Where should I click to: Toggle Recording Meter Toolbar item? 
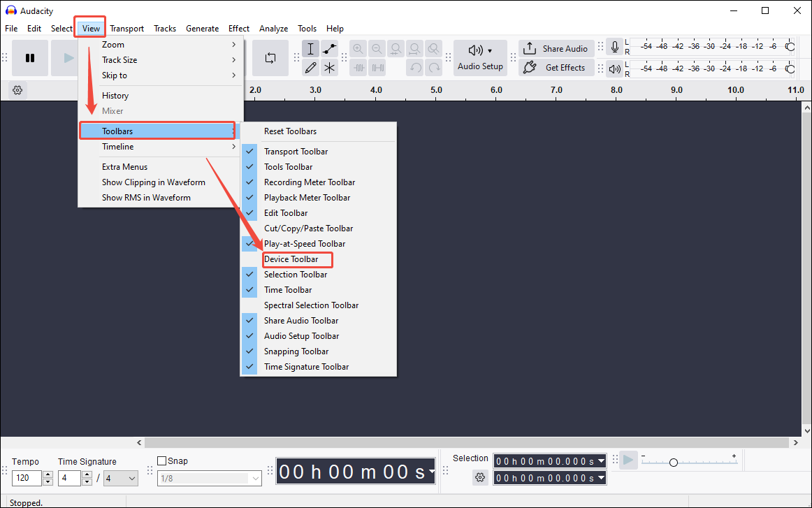(319, 182)
